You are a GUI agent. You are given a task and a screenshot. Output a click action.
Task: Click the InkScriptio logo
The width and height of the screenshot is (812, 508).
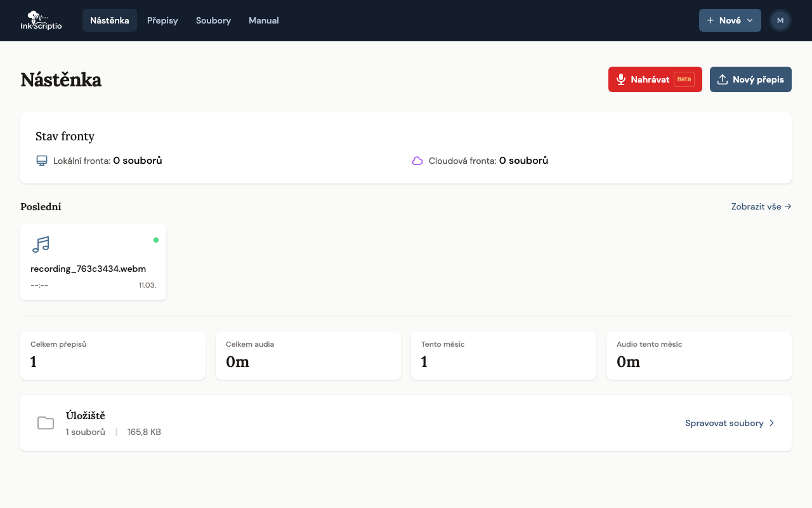pos(41,20)
